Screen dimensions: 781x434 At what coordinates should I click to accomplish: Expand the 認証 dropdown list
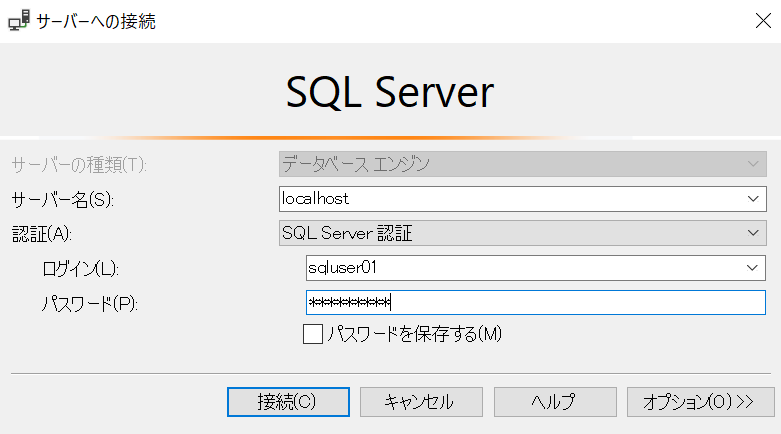(x=753, y=233)
